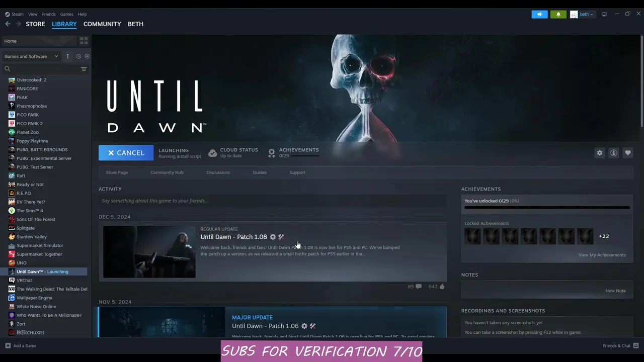Click the Add a Game plus icon
Viewport: 644px width, 362px height.
8,346
